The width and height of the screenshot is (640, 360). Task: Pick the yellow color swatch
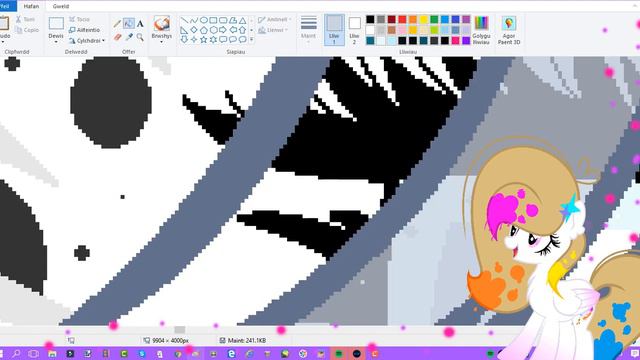point(424,19)
